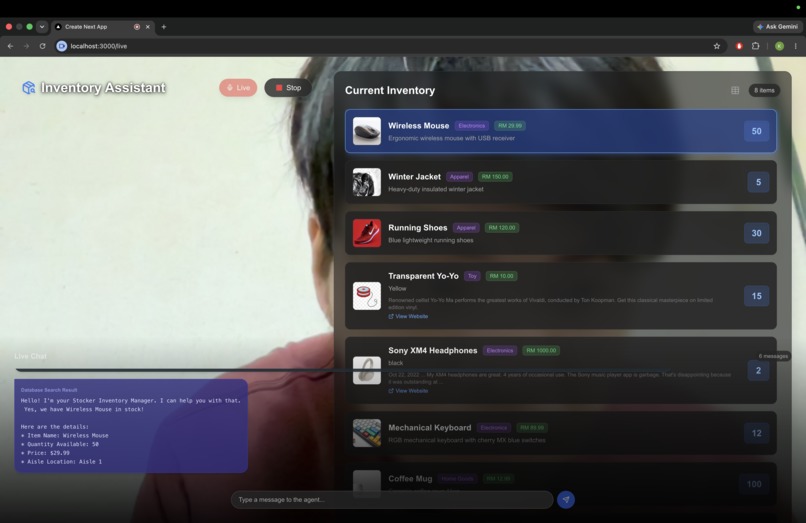Image resolution: width=806 pixels, height=523 pixels.
Task: Click Electronics tag on Wireless Mouse
Action: tap(471, 126)
